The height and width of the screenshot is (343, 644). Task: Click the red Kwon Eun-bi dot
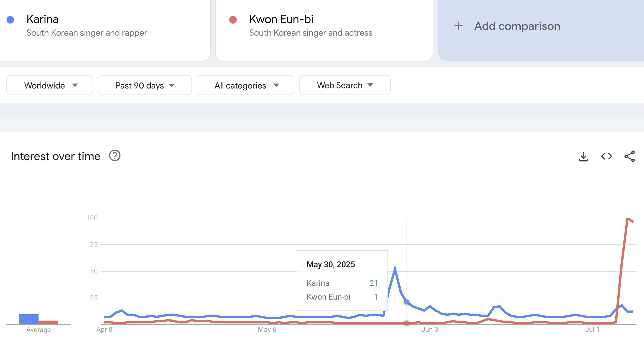coord(233,20)
